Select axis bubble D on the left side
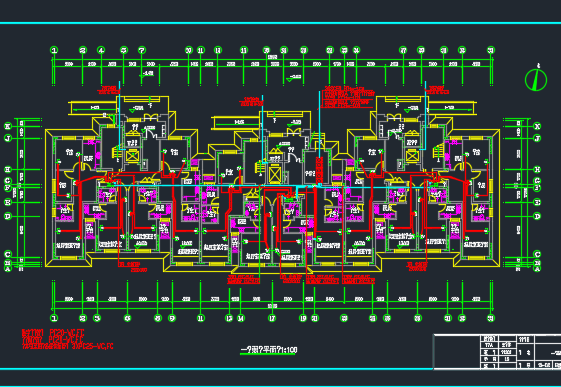The image size is (561, 387). coord(8,216)
